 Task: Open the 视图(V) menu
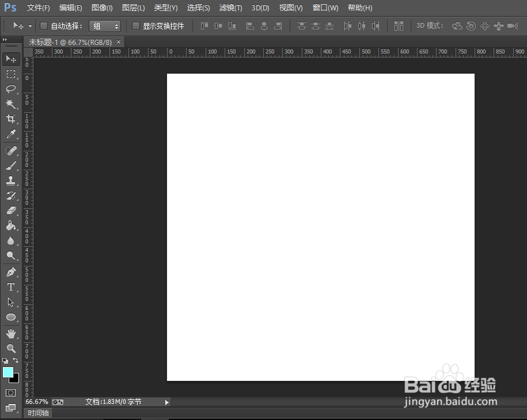click(291, 7)
